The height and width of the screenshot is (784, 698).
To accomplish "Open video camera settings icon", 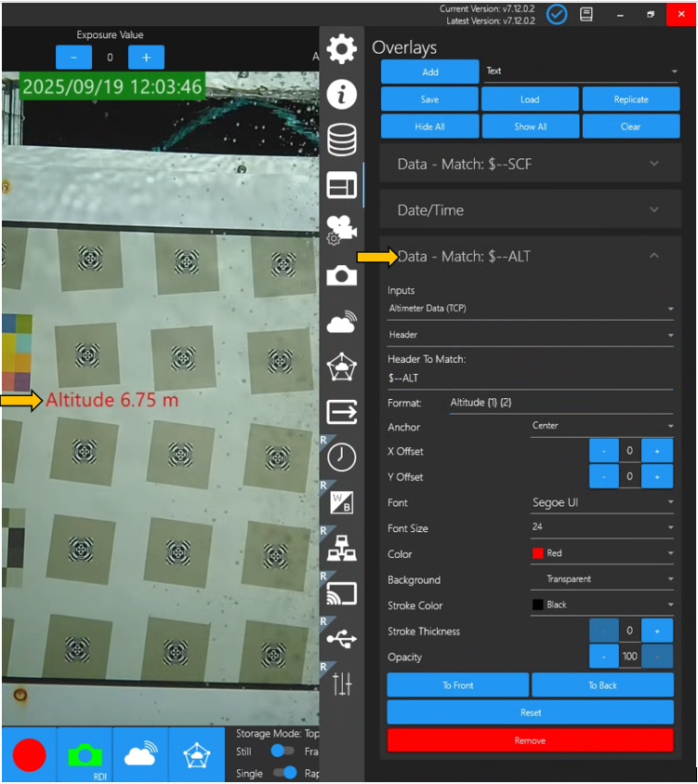I will click(x=342, y=230).
